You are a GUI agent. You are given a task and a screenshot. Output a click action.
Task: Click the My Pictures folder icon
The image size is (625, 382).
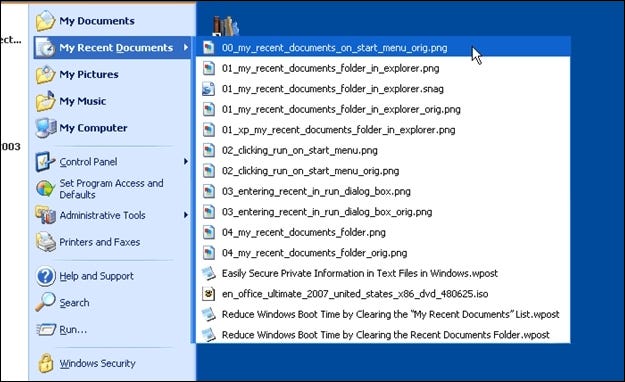(45, 74)
